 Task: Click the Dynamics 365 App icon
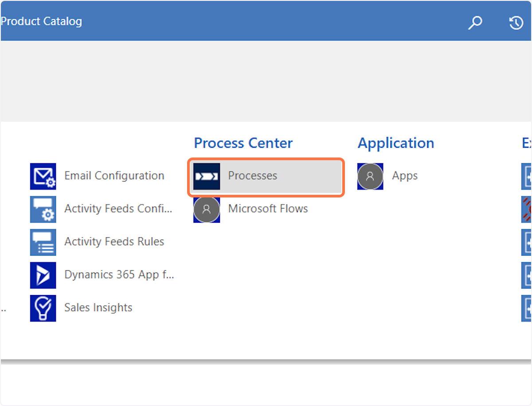[x=43, y=275]
